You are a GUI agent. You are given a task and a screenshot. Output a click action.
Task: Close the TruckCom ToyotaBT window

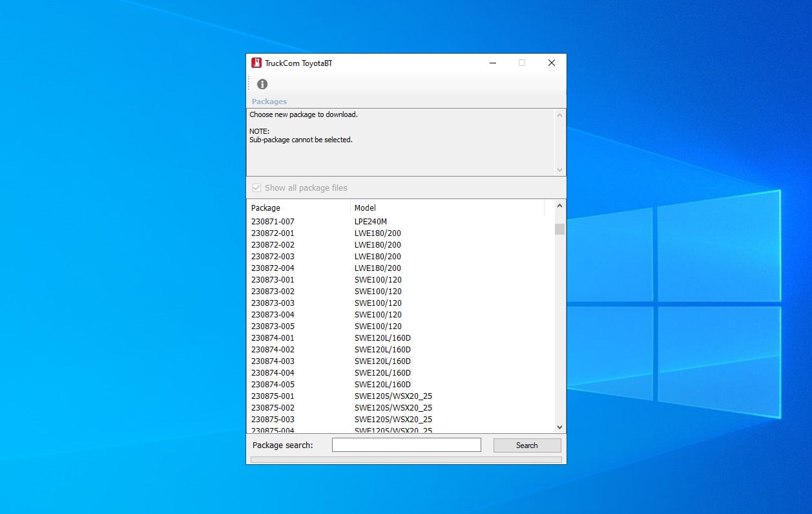551,63
